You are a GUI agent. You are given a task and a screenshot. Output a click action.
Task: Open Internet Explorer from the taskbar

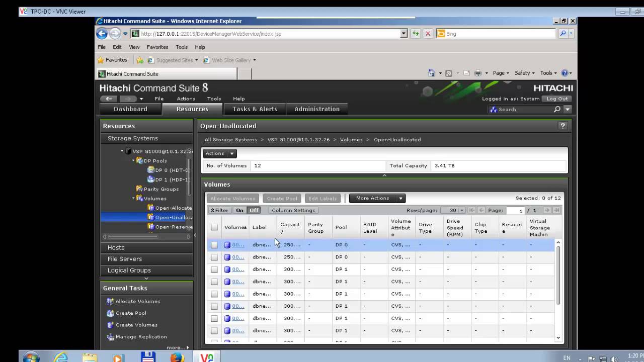[61, 357]
